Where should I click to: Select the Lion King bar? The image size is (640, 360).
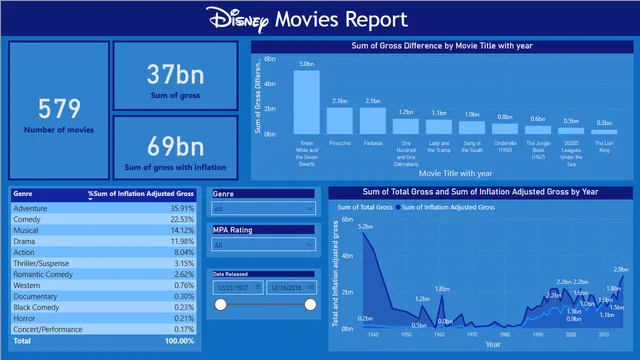(x=604, y=132)
